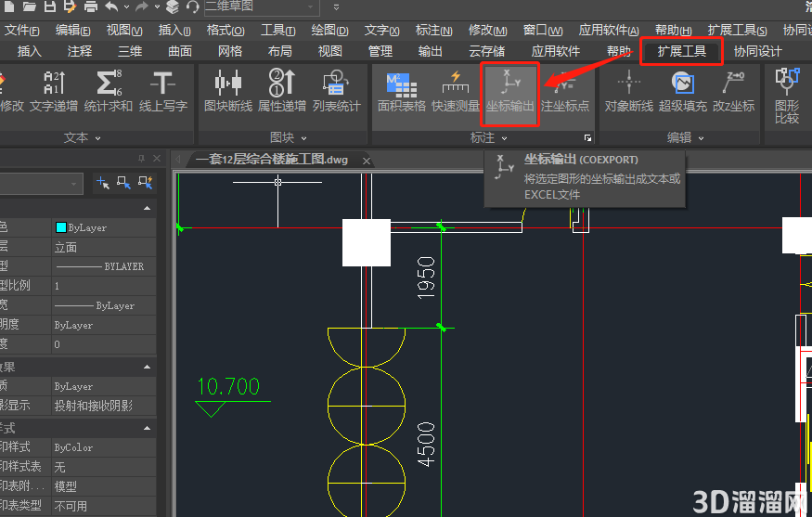Screen dimensions: 812x517
Task: Close the properties panel
Action: coord(157,159)
